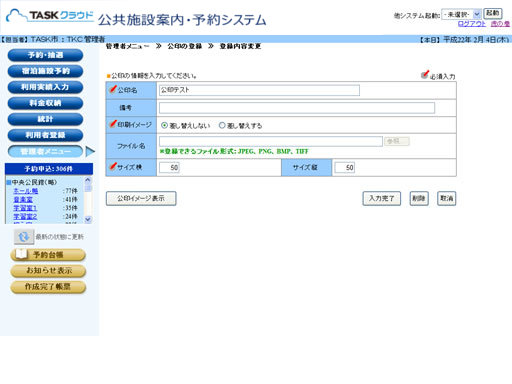Click the お知らせ表示 button
512x384 pixels.
click(48, 271)
